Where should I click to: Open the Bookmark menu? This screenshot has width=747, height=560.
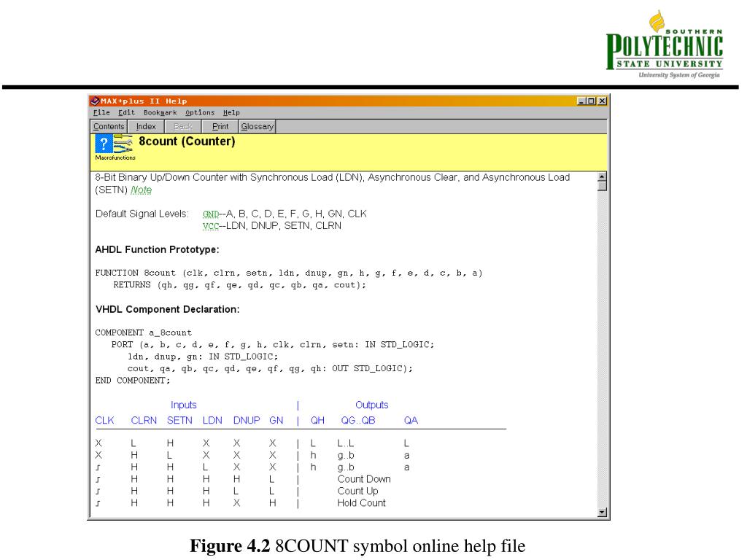click(160, 113)
